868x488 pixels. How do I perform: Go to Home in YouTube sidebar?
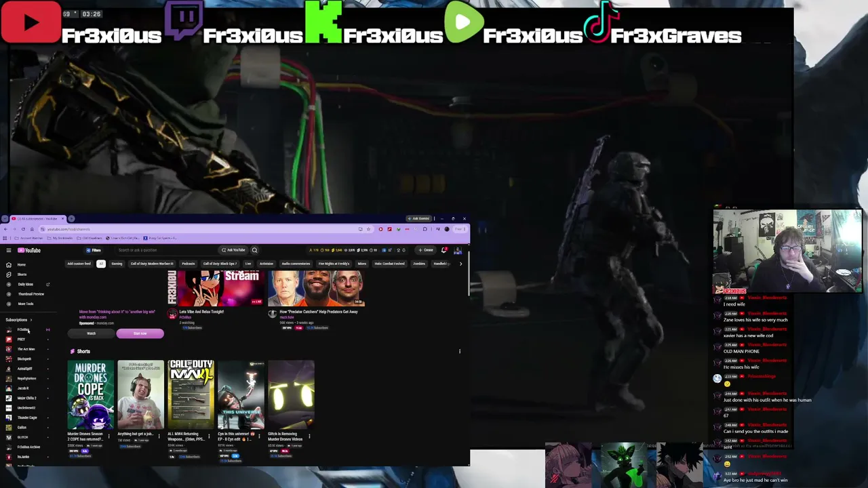[22, 264]
